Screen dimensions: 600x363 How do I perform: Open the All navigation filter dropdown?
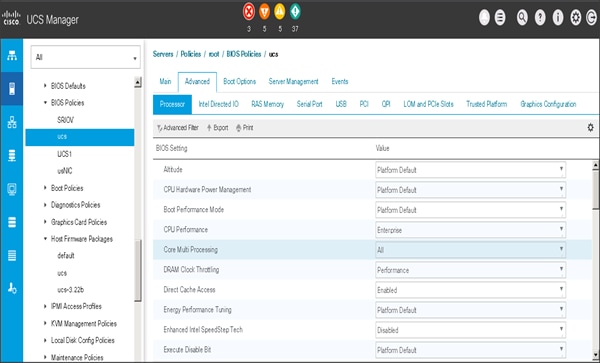coord(85,57)
